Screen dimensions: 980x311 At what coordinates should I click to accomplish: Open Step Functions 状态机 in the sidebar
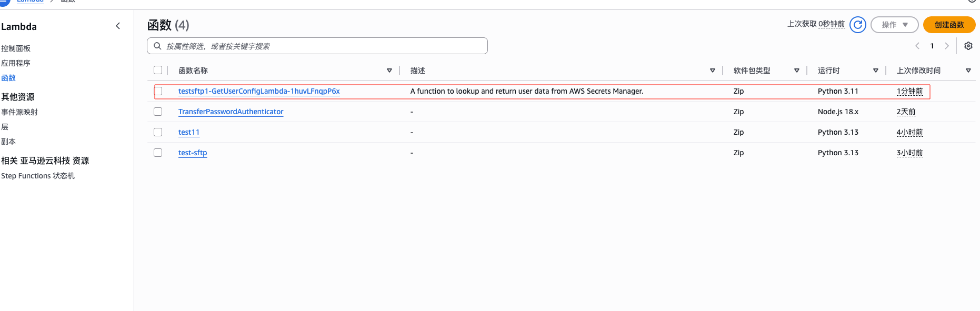(38, 176)
